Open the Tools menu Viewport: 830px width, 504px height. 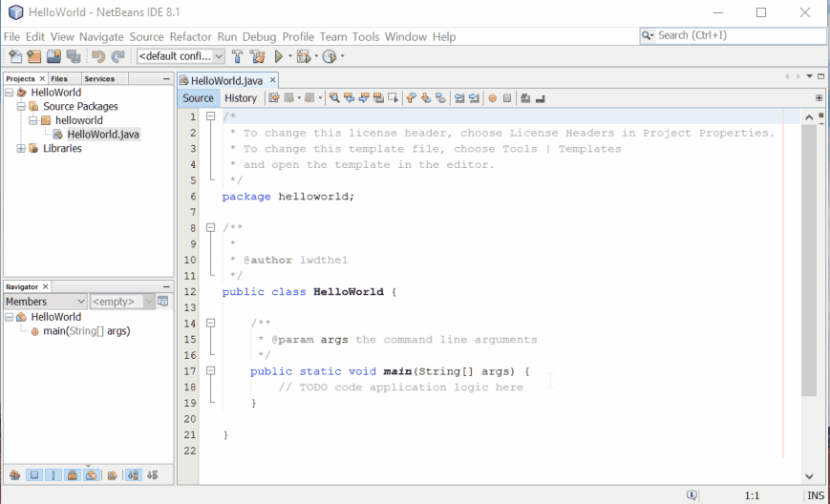point(366,37)
